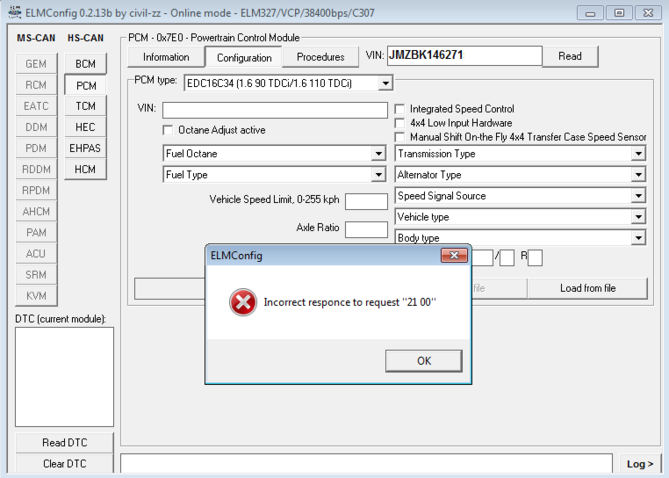Open the Fuel Type dropdown

[378, 175]
